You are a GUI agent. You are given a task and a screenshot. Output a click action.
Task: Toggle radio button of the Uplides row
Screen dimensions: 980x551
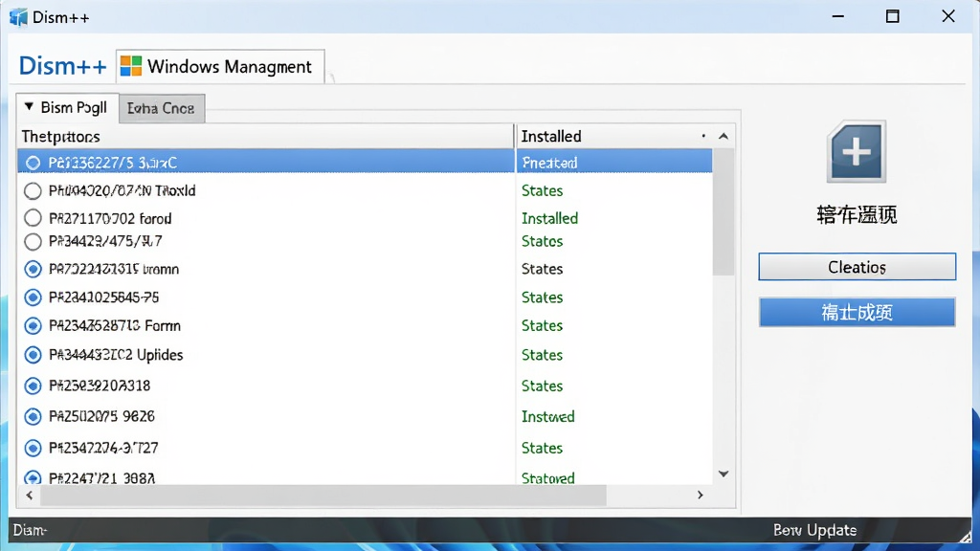tap(33, 355)
